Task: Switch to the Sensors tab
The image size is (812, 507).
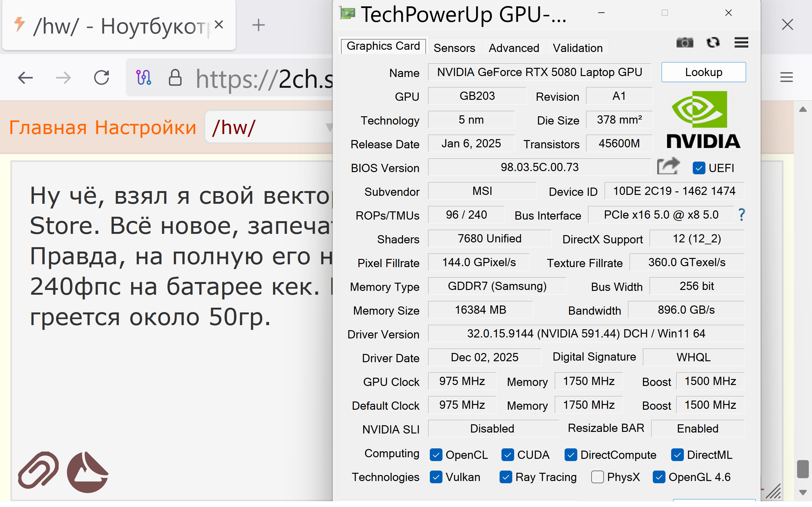Action: [x=454, y=48]
